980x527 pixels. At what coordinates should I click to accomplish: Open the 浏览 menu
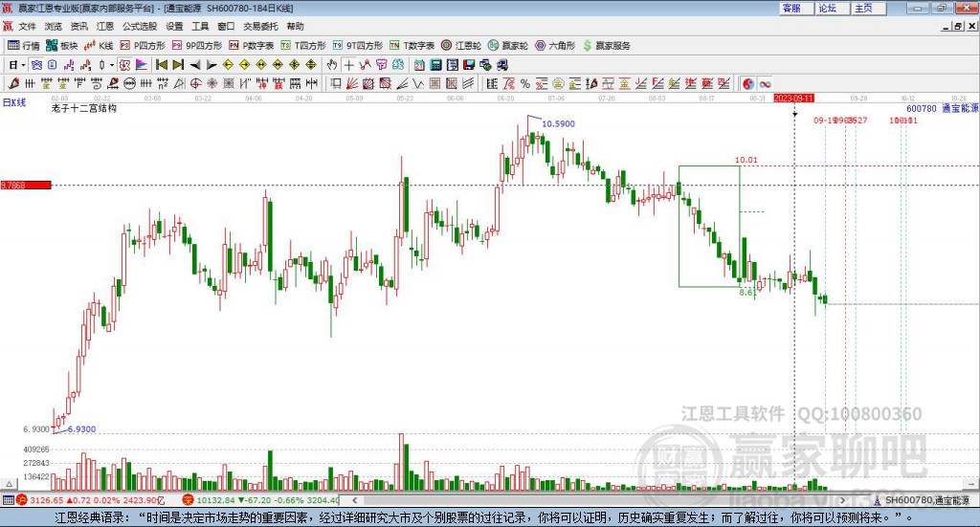click(x=54, y=26)
